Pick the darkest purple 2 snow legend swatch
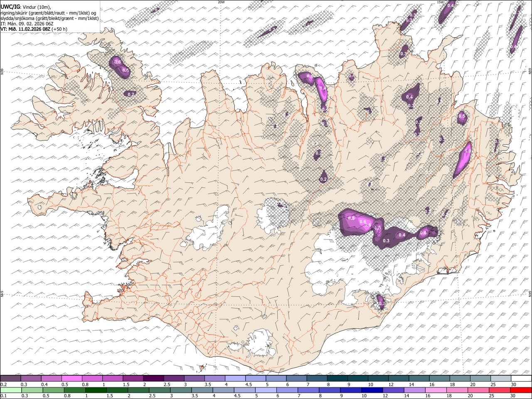This screenshot has height=399, width=532. [x=153, y=379]
